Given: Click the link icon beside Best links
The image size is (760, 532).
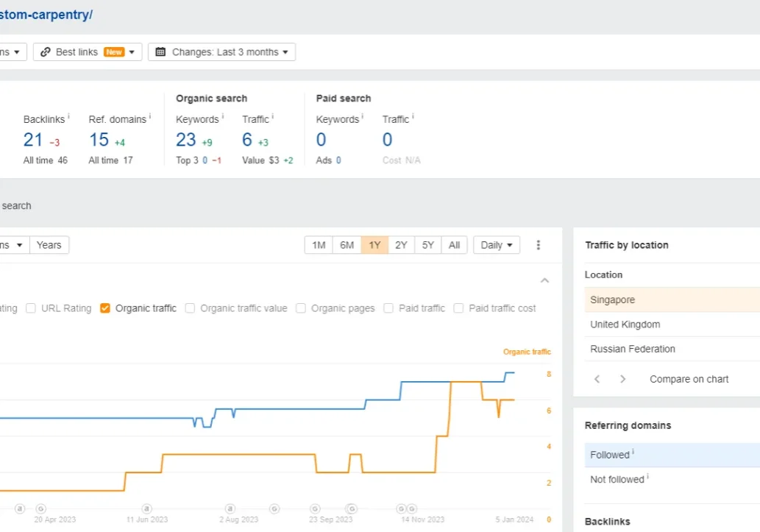Looking at the screenshot, I should pos(46,52).
